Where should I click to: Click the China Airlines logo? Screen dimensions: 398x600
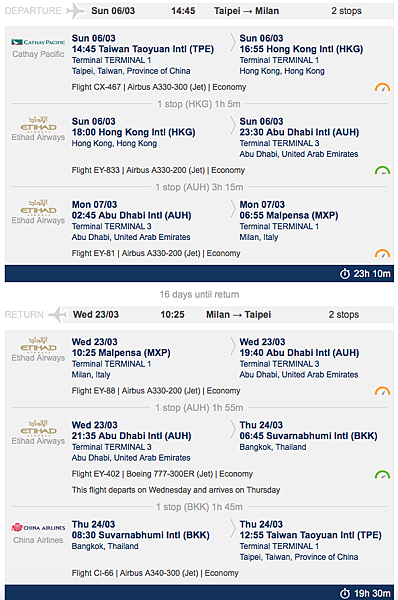pyautogui.click(x=38, y=528)
